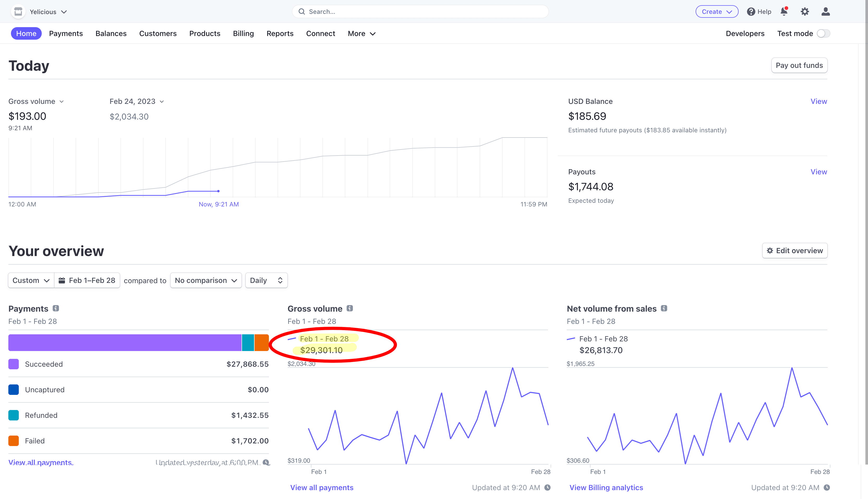Open the Create dropdown
This screenshot has height=499, width=868.
[717, 12]
